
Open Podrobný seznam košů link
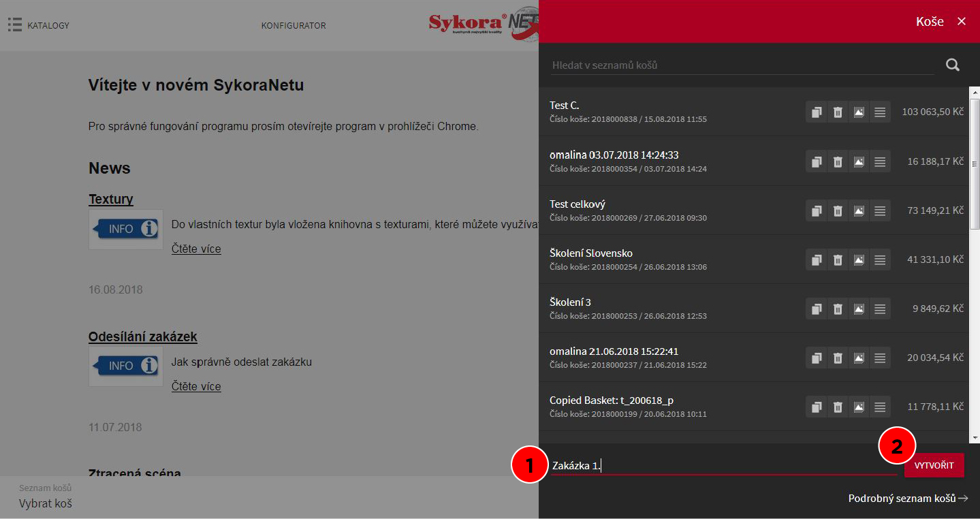tap(908, 499)
